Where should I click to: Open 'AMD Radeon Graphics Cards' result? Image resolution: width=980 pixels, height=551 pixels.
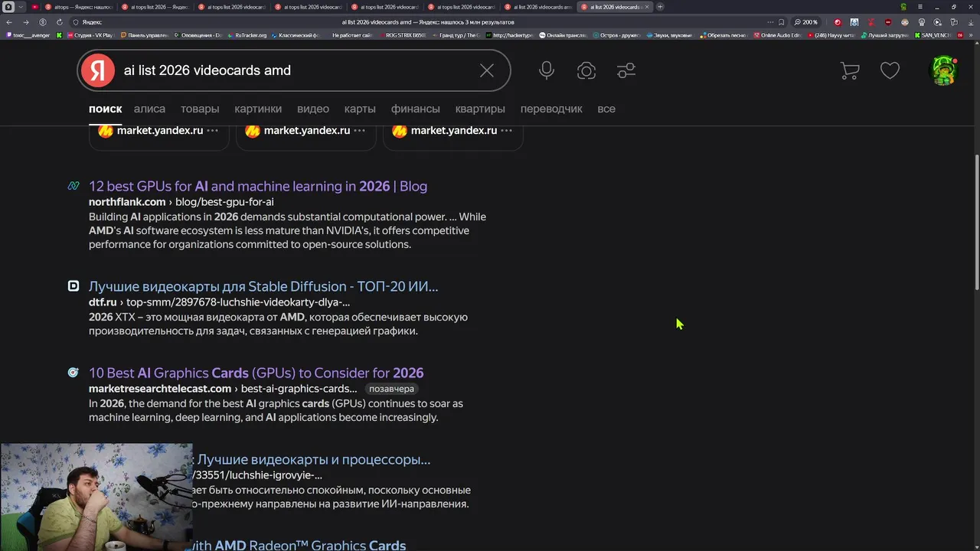coord(299,545)
